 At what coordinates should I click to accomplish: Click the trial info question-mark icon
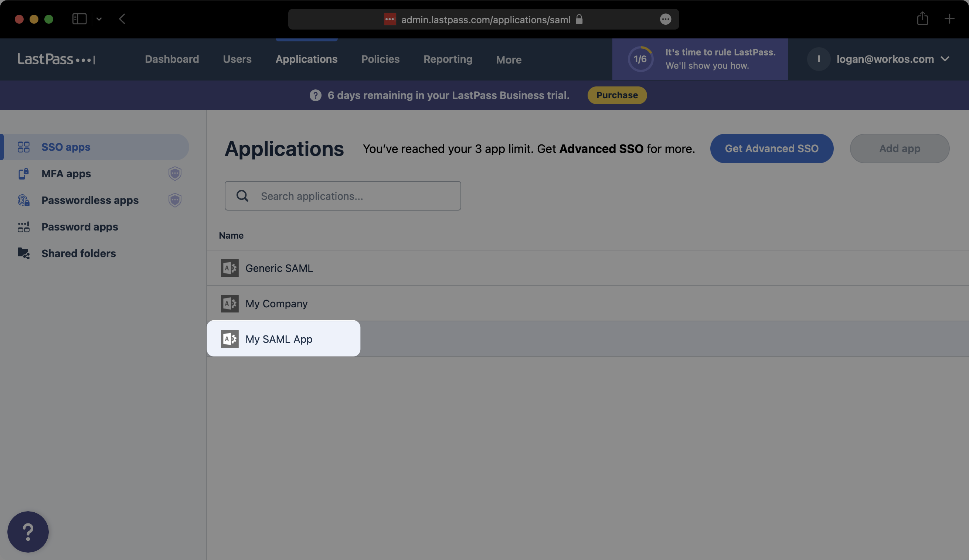(x=315, y=95)
